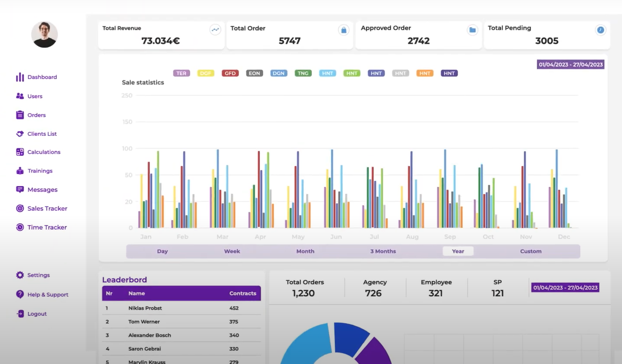Click the user profile avatar photo
Viewport: 622px width, 364px height.
44,34
